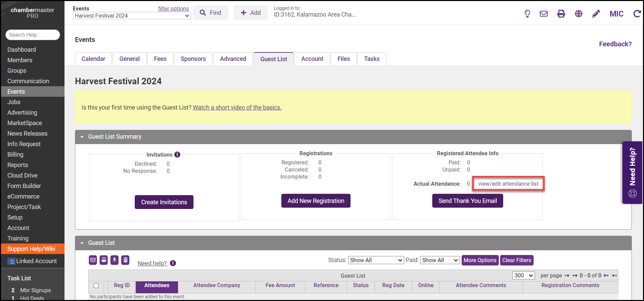Image resolution: width=644 pixels, height=301 pixels.
Task: Click view/edit attendance list link
Action: click(x=508, y=184)
